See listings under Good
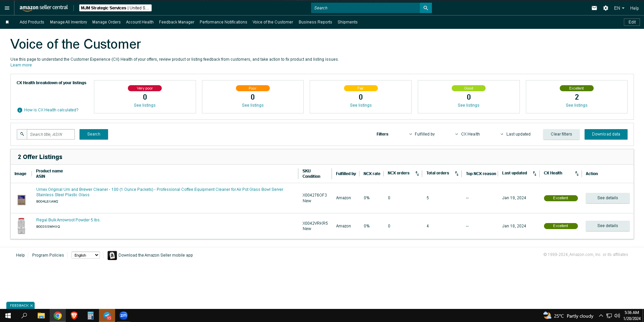644x322 pixels. click(x=468, y=105)
